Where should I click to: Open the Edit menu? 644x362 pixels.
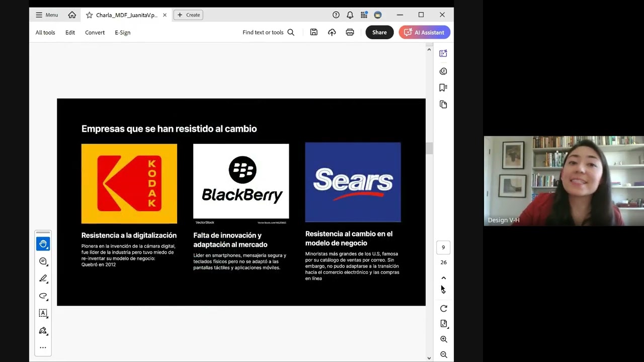tap(70, 32)
